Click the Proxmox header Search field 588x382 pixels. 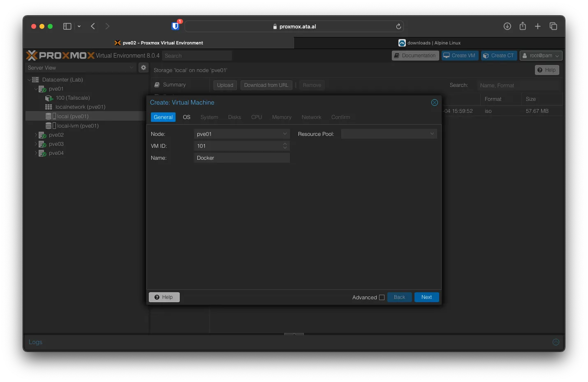point(197,56)
